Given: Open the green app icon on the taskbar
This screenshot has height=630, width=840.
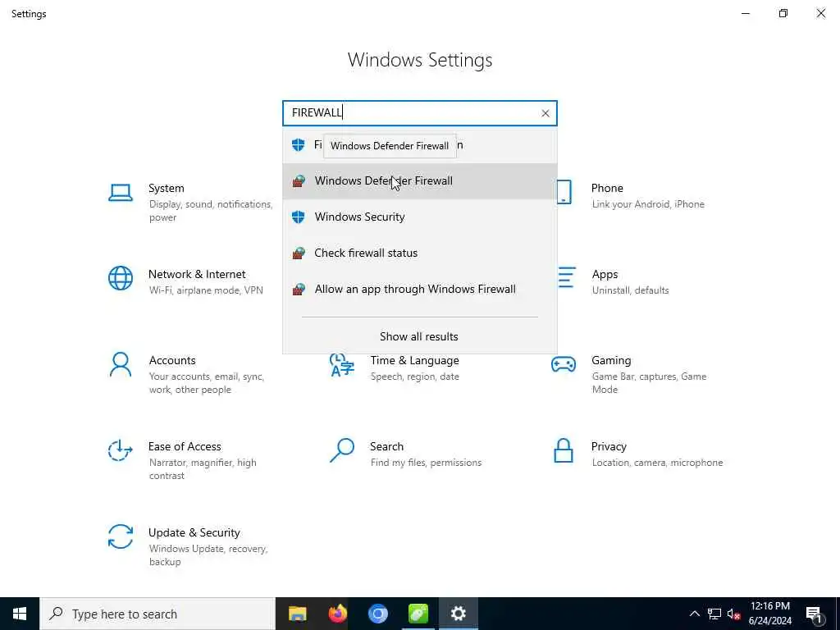Looking at the screenshot, I should (418, 614).
